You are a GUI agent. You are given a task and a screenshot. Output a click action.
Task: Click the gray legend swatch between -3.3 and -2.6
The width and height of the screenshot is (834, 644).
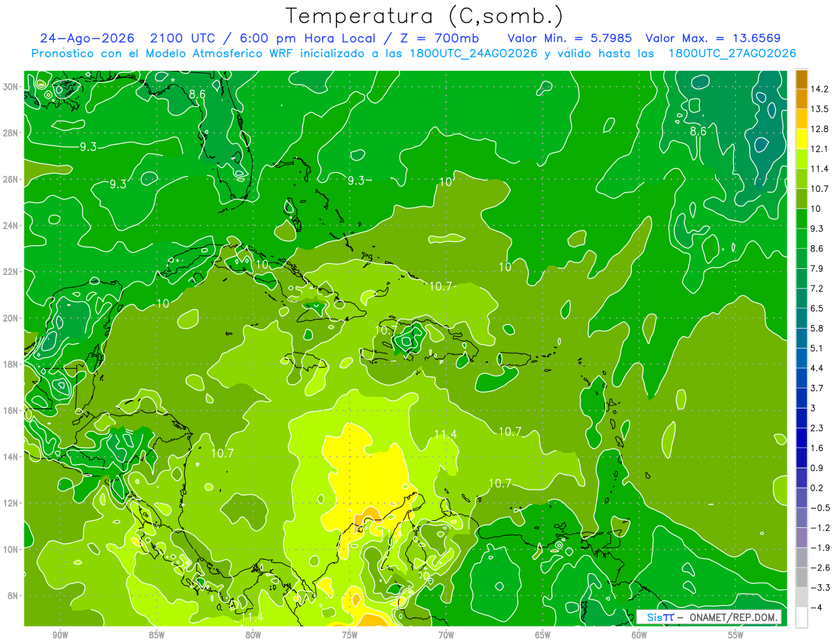[801, 577]
